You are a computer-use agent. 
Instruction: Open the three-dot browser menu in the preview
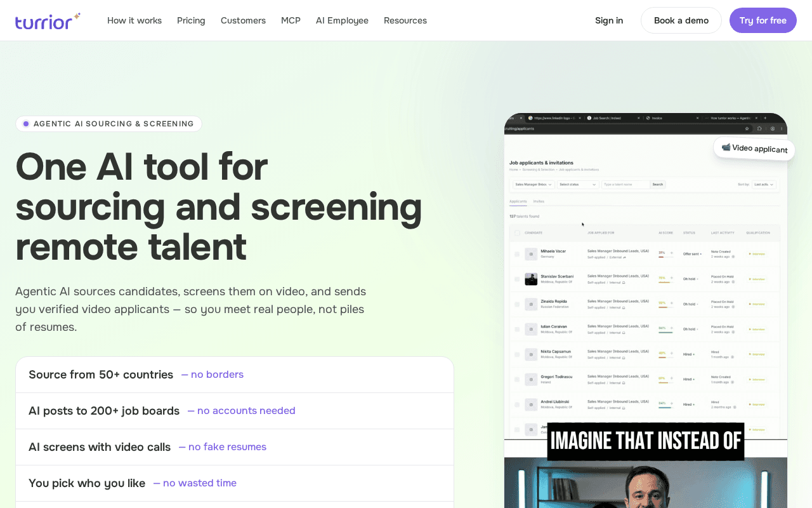pyautogui.click(x=782, y=128)
